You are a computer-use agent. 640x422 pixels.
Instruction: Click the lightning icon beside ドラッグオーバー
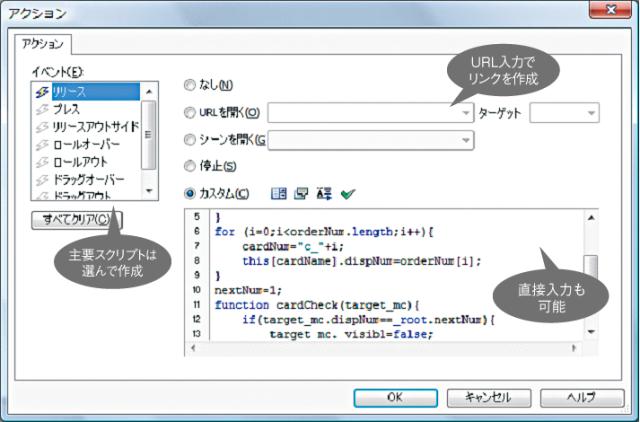[x=42, y=180]
